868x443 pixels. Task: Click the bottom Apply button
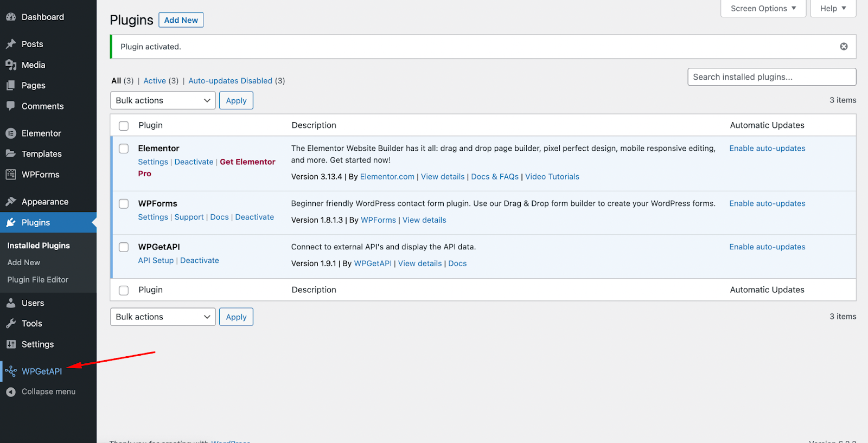point(236,317)
